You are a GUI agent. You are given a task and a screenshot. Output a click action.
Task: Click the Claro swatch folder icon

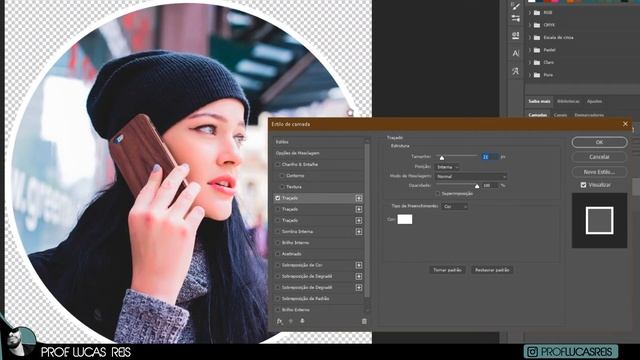click(x=537, y=62)
